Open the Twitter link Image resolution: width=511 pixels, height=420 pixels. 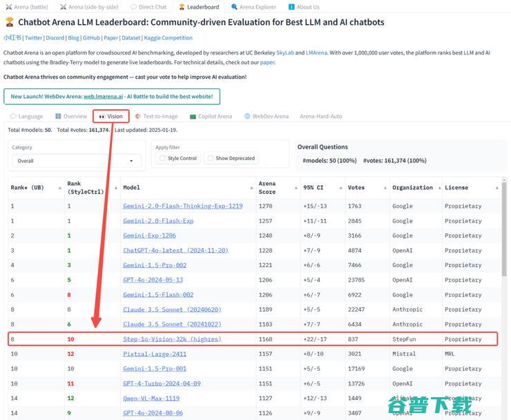(x=34, y=38)
